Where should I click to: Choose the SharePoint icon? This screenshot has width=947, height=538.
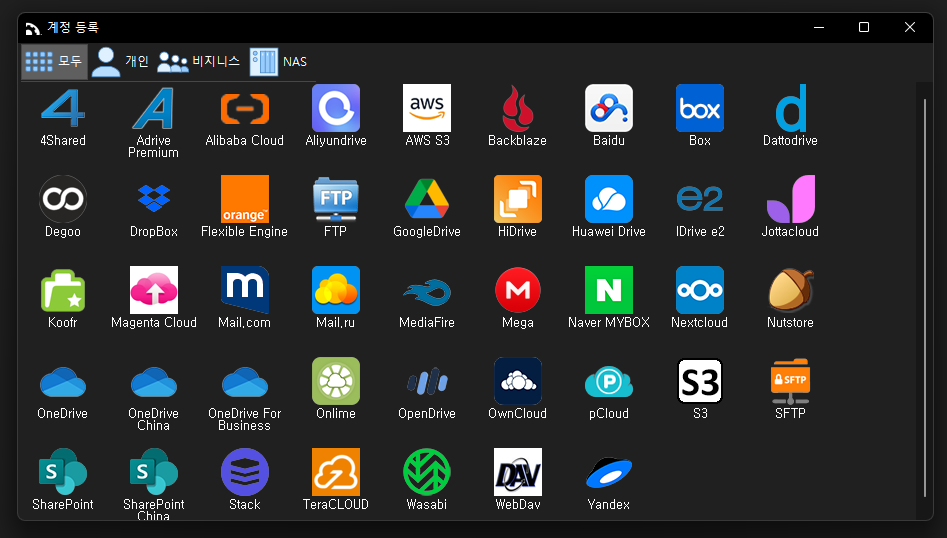(x=63, y=472)
